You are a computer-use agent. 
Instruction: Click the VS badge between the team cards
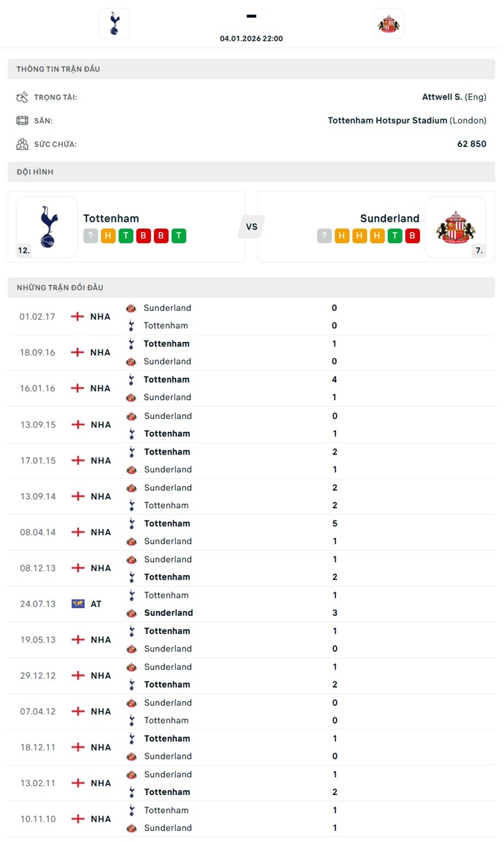pos(251,226)
